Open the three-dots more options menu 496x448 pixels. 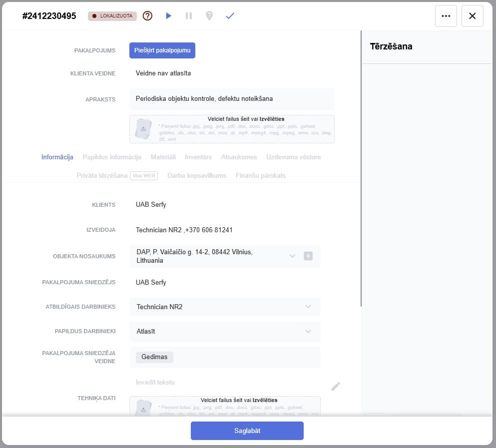(x=446, y=16)
